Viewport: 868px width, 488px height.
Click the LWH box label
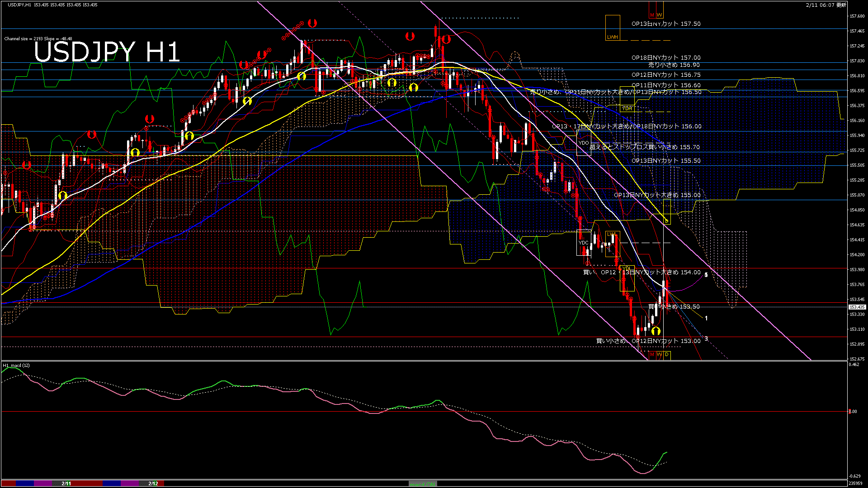tap(612, 37)
